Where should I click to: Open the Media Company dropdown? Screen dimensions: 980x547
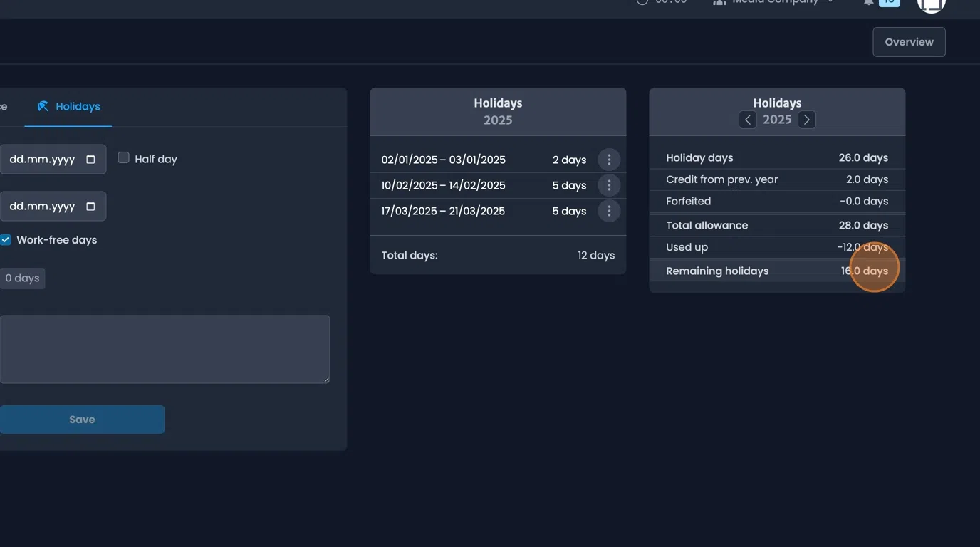(x=776, y=1)
